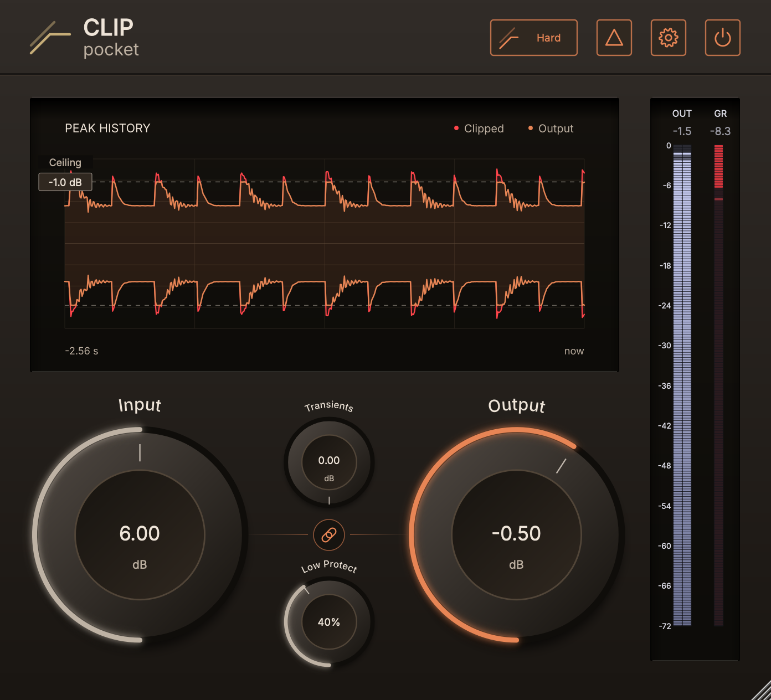Open the Hard clip mode selector

tap(533, 38)
